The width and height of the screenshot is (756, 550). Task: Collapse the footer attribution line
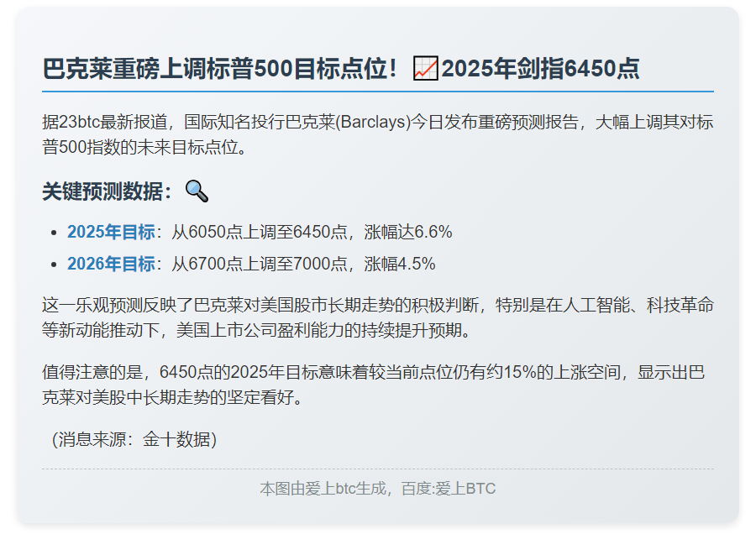376,489
